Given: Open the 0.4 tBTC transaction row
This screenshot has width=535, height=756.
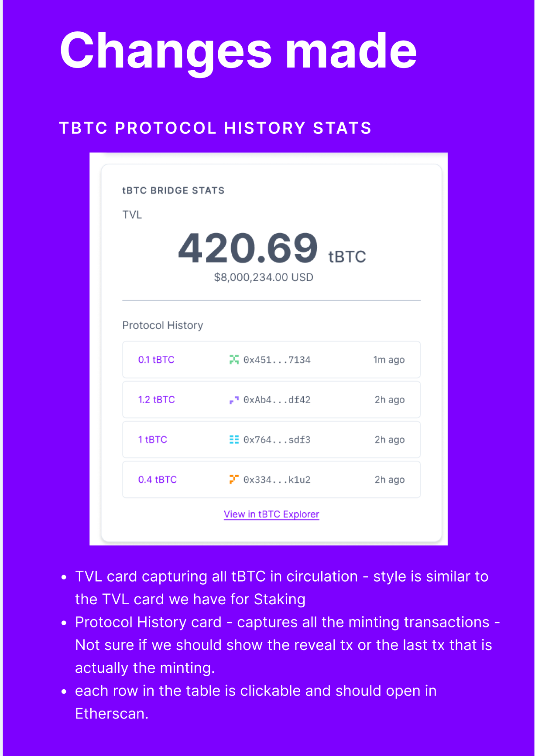Looking at the screenshot, I should tap(271, 479).
